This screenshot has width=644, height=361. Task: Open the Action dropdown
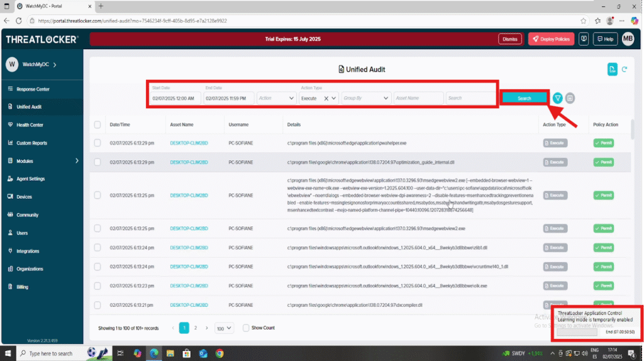276,98
